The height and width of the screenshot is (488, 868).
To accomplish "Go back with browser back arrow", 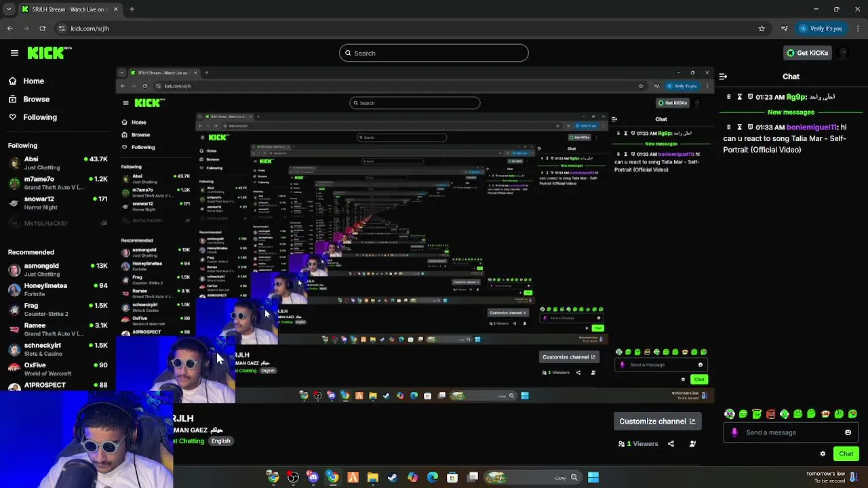I will 10,28.
